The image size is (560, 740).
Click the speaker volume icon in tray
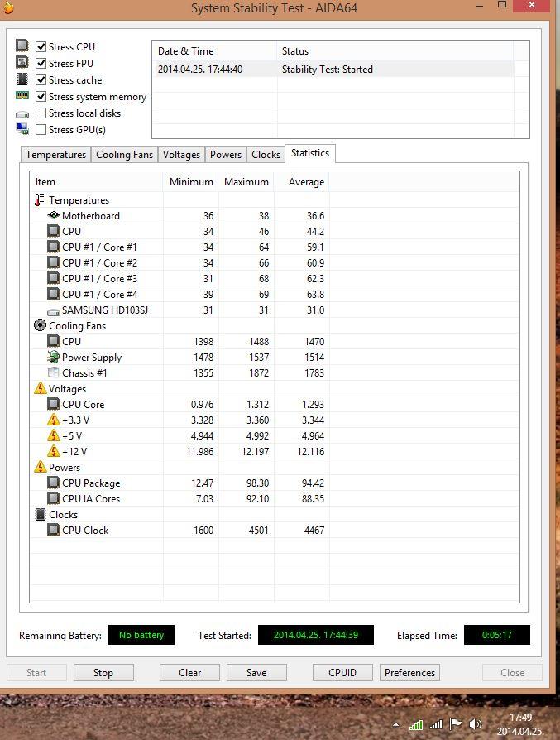pos(475,723)
